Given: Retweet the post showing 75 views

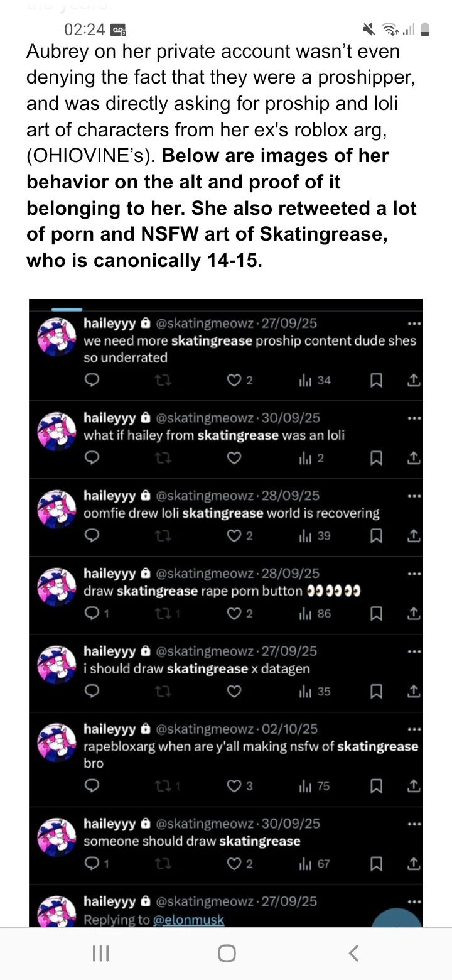Looking at the screenshot, I should 166,786.
